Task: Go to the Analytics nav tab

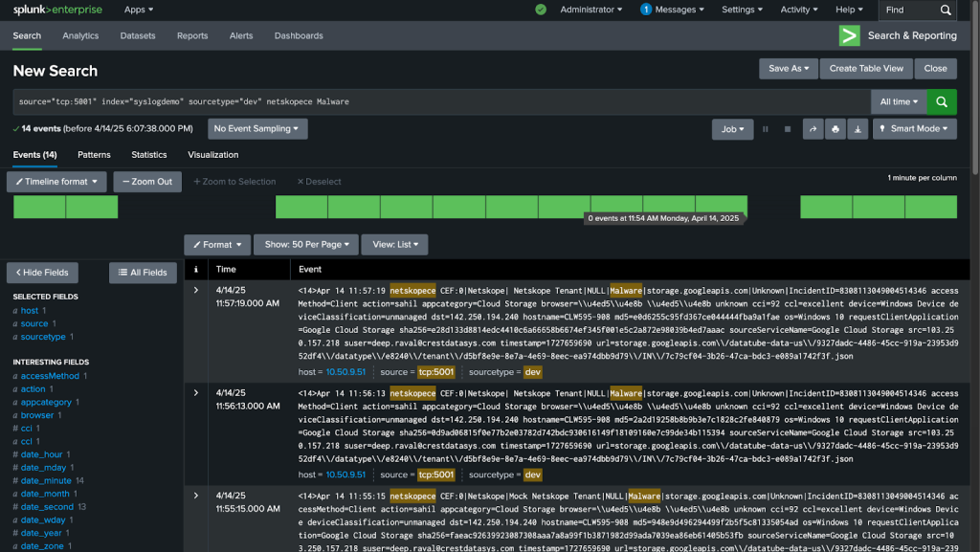Action: pyautogui.click(x=80, y=35)
